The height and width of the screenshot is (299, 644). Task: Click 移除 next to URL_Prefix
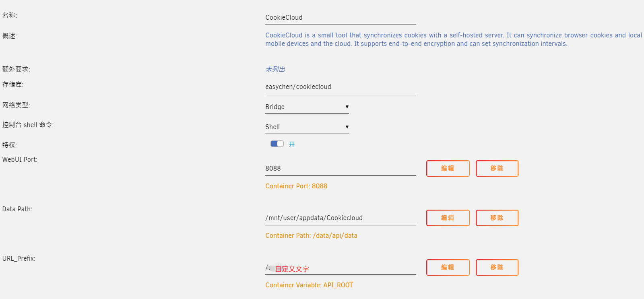[x=497, y=267]
